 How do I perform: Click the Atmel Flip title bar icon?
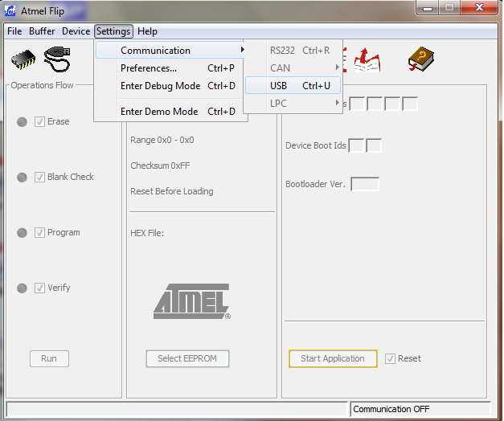(x=10, y=11)
